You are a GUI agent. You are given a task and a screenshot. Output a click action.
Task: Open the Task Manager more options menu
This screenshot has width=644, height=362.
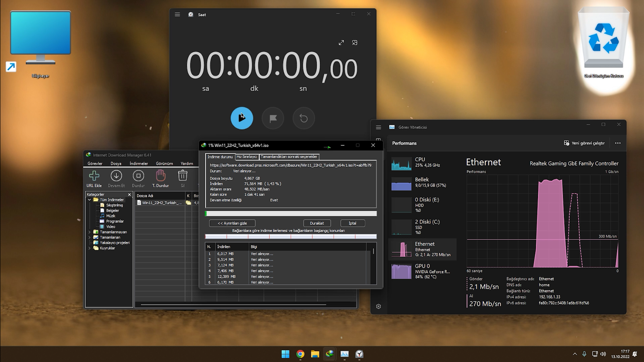618,143
